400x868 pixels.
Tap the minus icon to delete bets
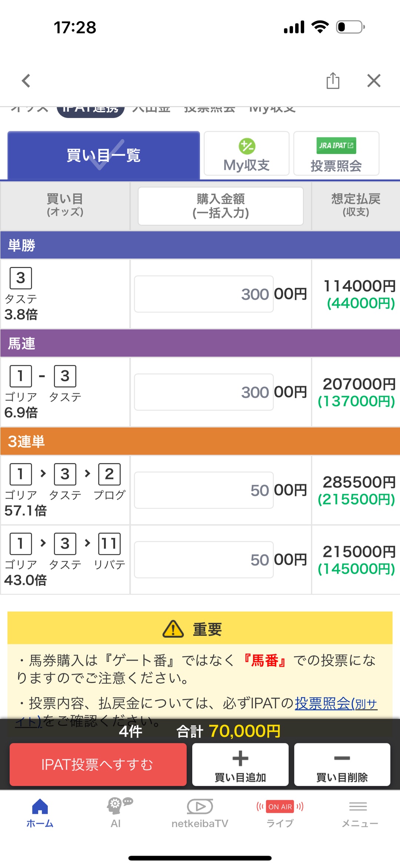pos(342,758)
